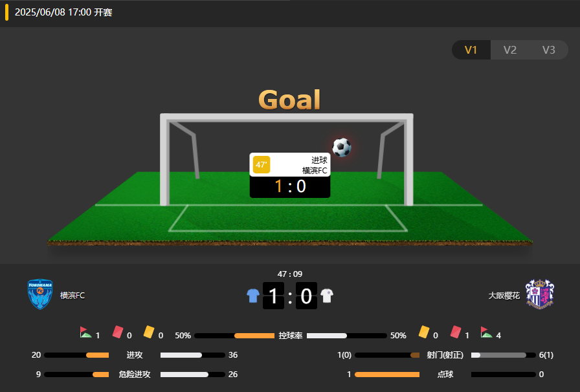Click the Cerezo Osaka team crest

click(540, 294)
